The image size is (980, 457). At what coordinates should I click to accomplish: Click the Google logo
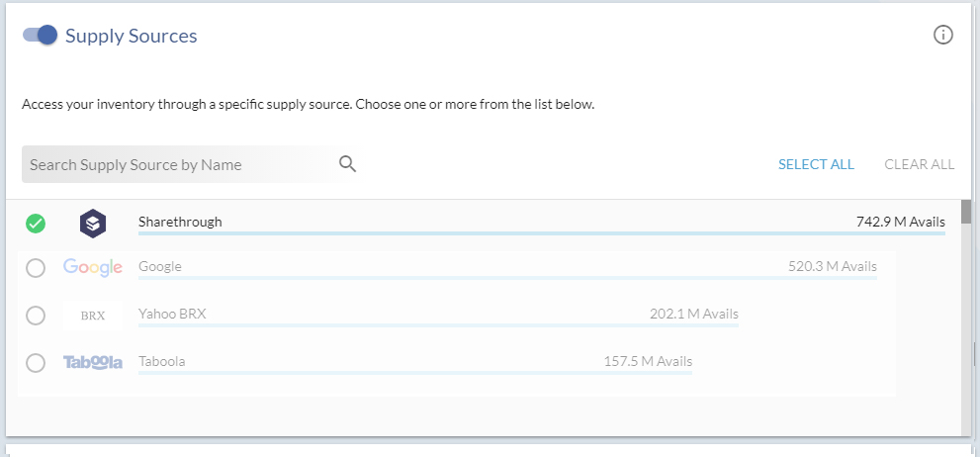pos(93,268)
